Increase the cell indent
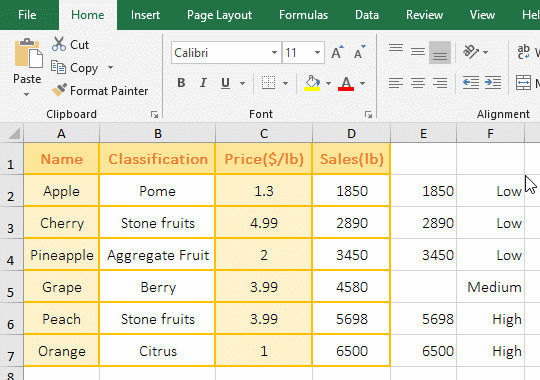This screenshot has width=540, height=380. click(493, 83)
